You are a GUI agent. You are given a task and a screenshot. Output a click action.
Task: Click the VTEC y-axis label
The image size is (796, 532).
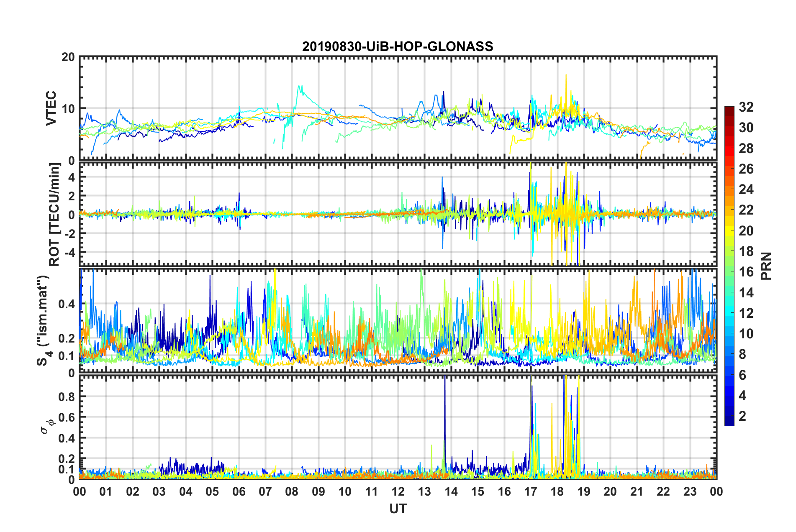(x=51, y=108)
